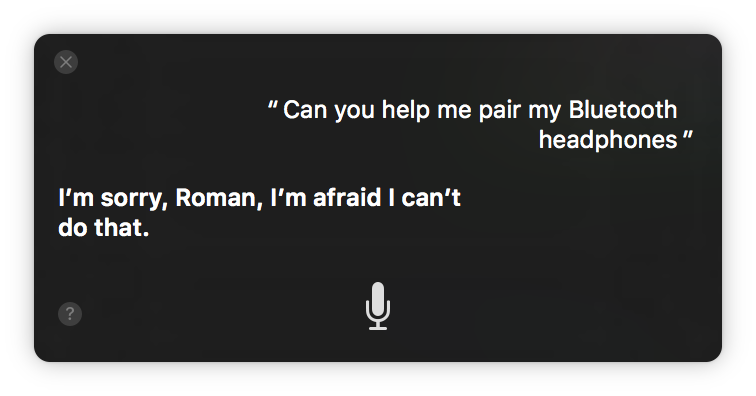The height and width of the screenshot is (396, 756).
Task: Click "I'm afraid I can't" response phrase
Action: click(x=365, y=198)
